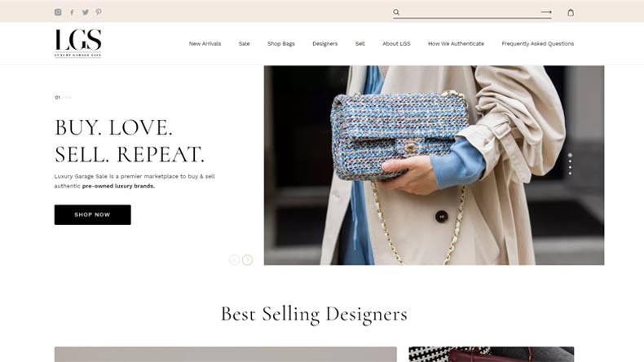Submit search with the arrow icon
This screenshot has width=644, height=362.
point(546,12)
